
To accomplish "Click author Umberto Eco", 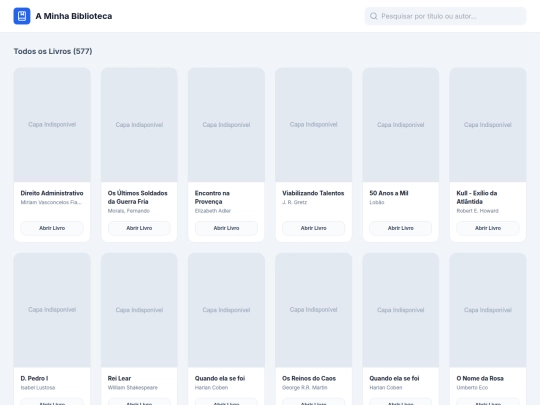I will [472, 387].
